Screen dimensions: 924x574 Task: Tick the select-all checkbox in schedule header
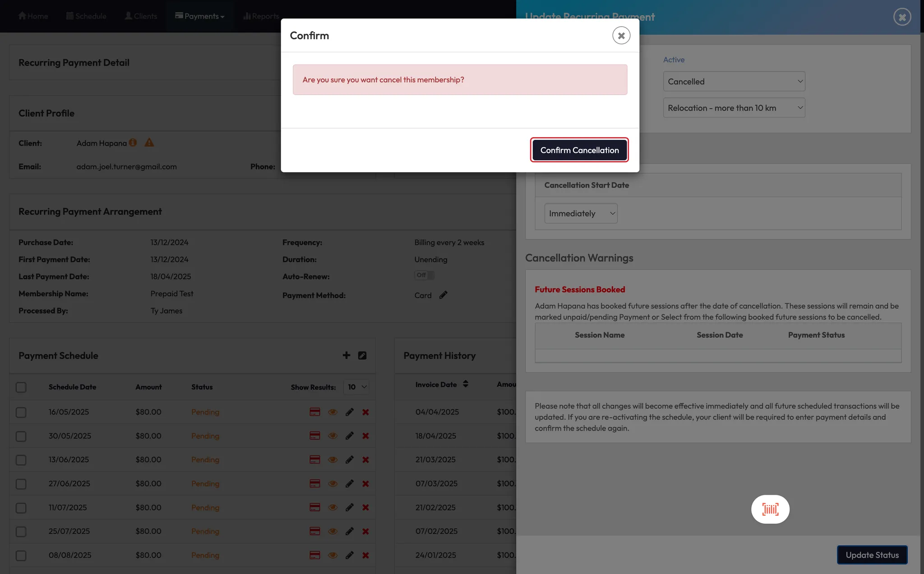click(21, 387)
